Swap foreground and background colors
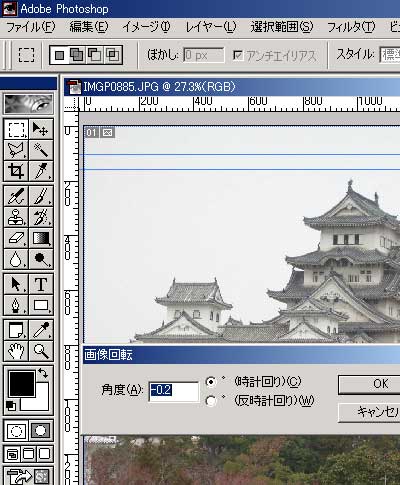This screenshot has height=485, width=400. coord(43,373)
